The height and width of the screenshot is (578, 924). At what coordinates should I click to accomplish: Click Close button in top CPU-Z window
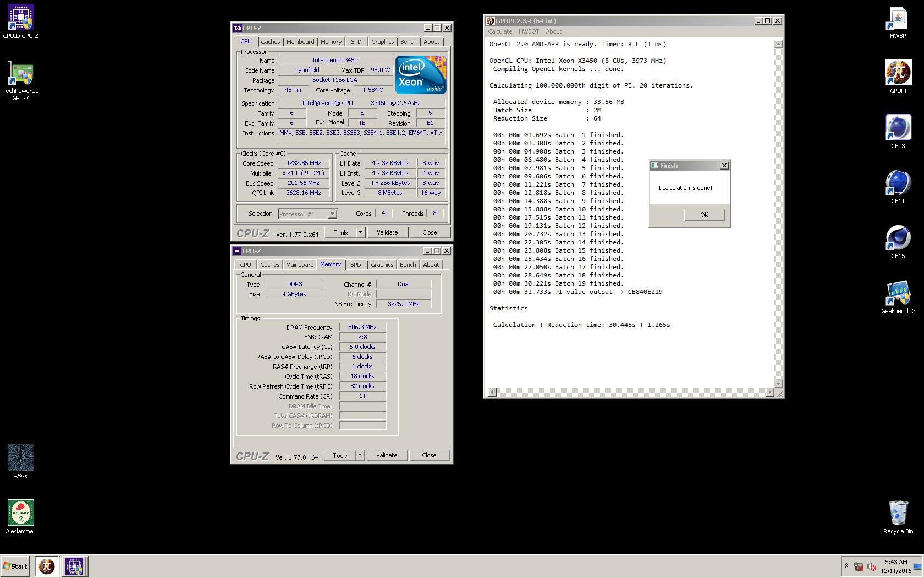pyautogui.click(x=430, y=232)
